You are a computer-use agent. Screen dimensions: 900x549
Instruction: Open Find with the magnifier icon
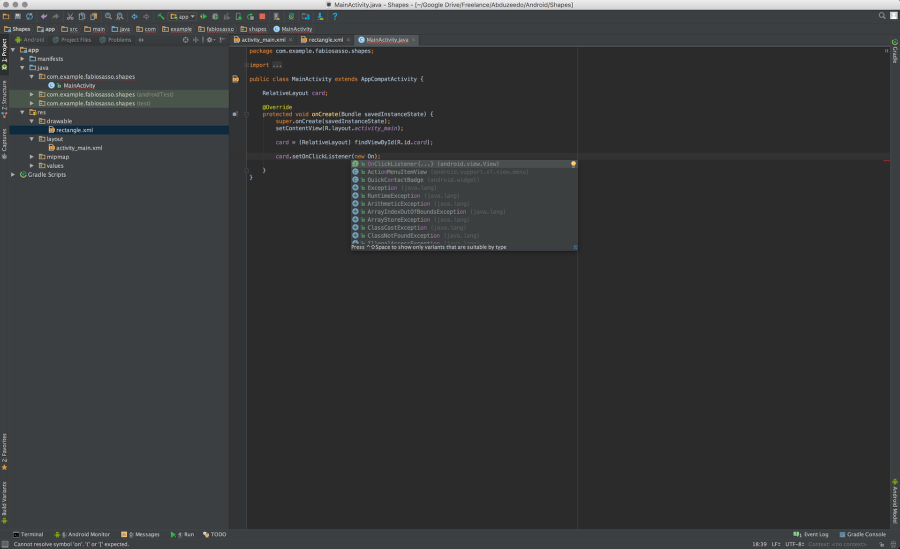(108, 17)
